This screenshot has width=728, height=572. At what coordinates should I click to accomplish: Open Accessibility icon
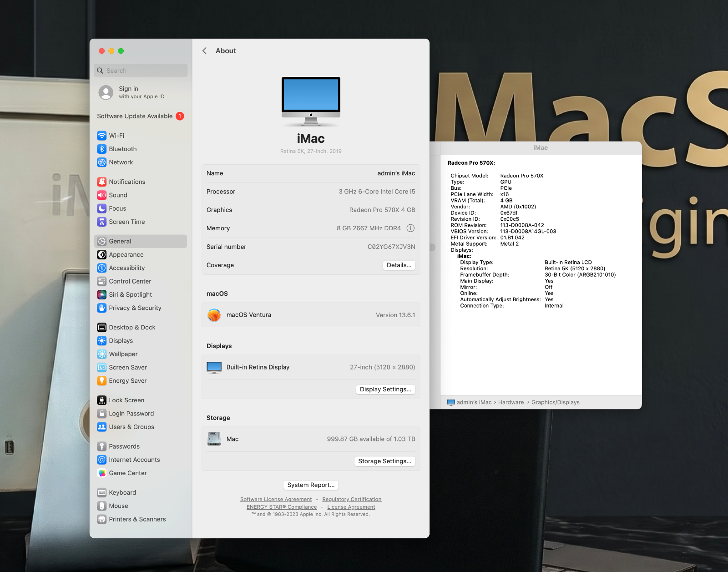[x=102, y=268]
